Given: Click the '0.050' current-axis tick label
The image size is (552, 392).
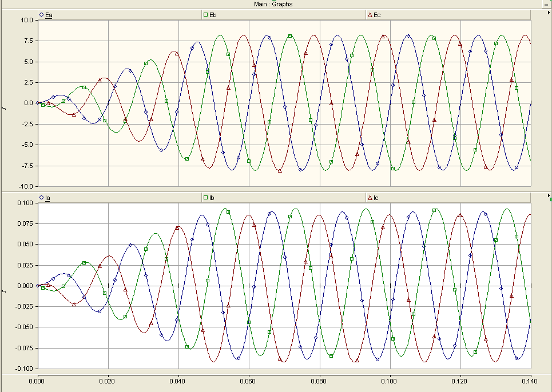Looking at the screenshot, I should coord(25,245).
